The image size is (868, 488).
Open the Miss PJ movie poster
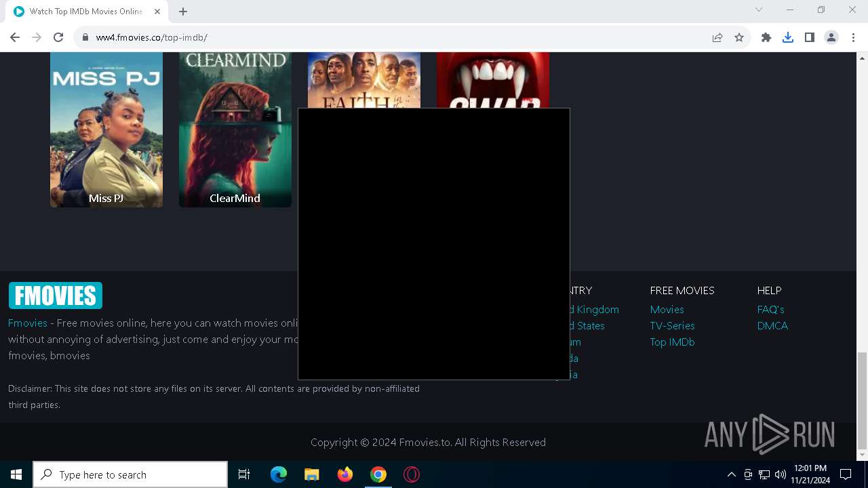pos(106,129)
